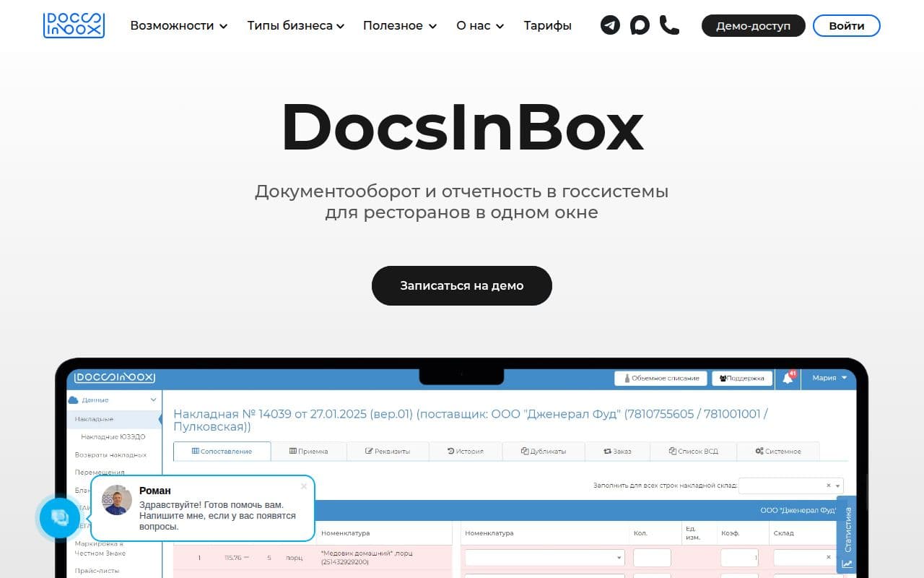924x578 pixels.
Task: Expand the Полезное dropdown menu
Action: tap(400, 25)
